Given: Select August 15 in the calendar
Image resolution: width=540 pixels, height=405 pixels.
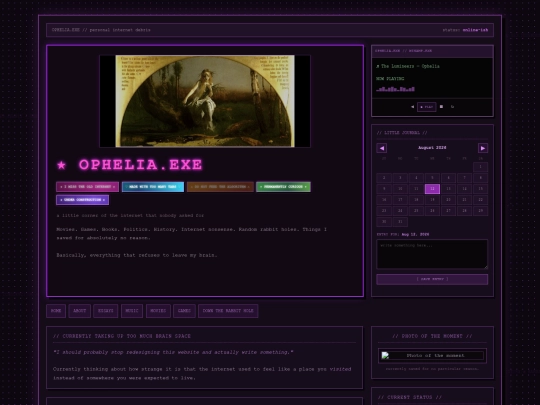Looking at the screenshot, I should 480,189.
